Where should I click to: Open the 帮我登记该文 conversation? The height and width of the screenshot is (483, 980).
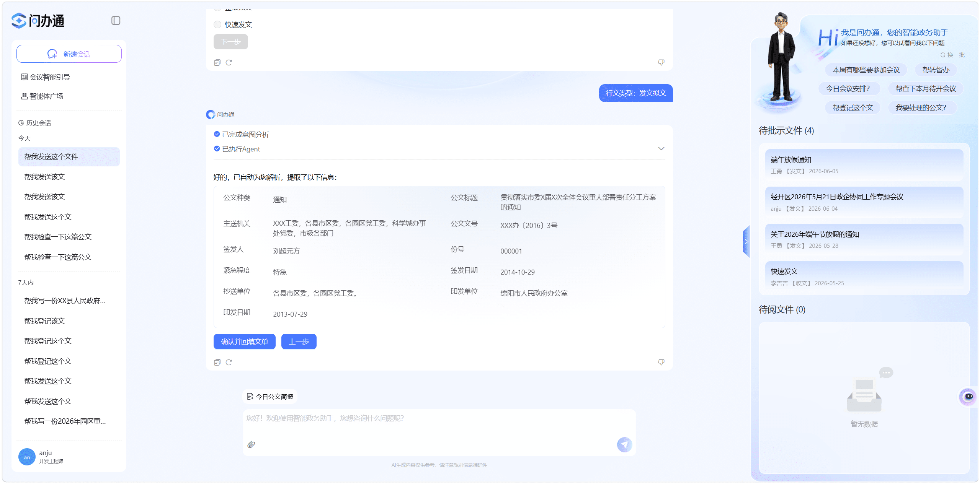[x=69, y=321]
